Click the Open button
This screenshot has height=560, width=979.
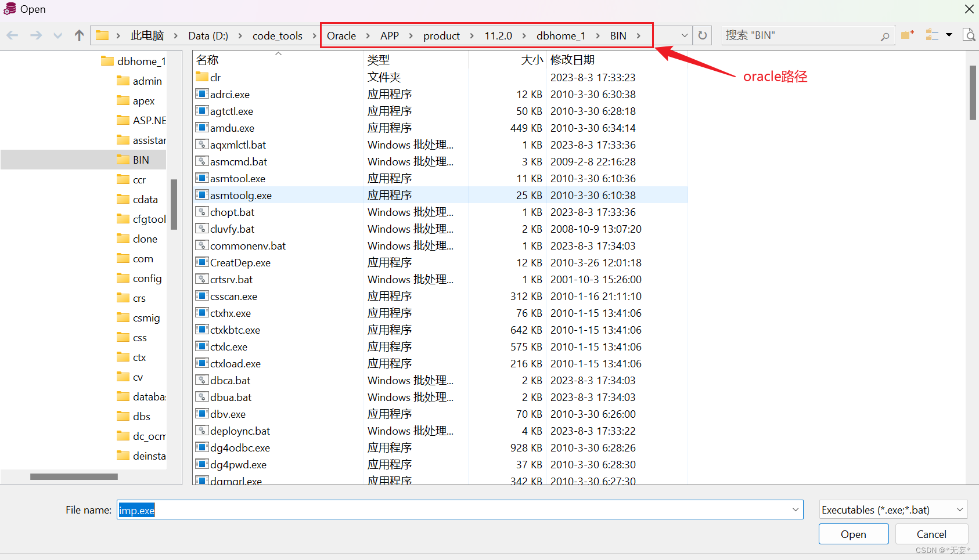pos(854,534)
